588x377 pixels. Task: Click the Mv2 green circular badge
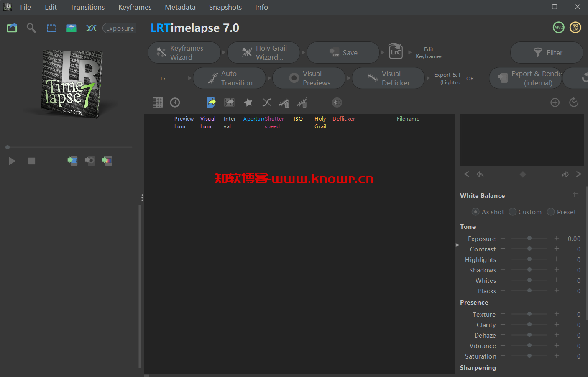point(559,28)
